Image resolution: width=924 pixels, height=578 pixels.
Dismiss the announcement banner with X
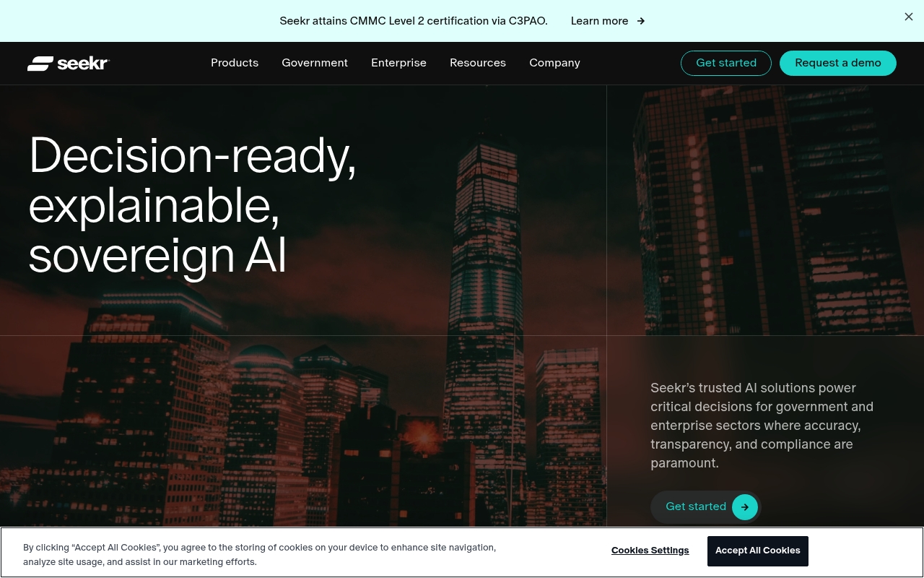tap(909, 17)
